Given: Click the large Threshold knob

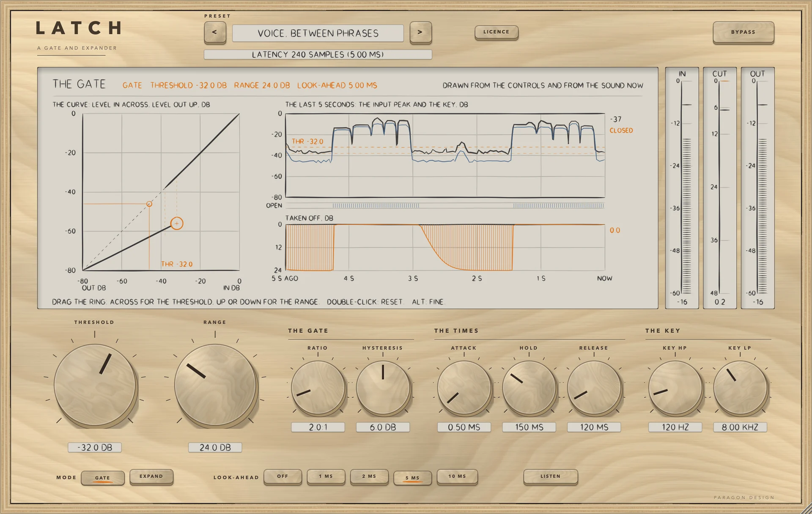Looking at the screenshot, I should (95, 385).
